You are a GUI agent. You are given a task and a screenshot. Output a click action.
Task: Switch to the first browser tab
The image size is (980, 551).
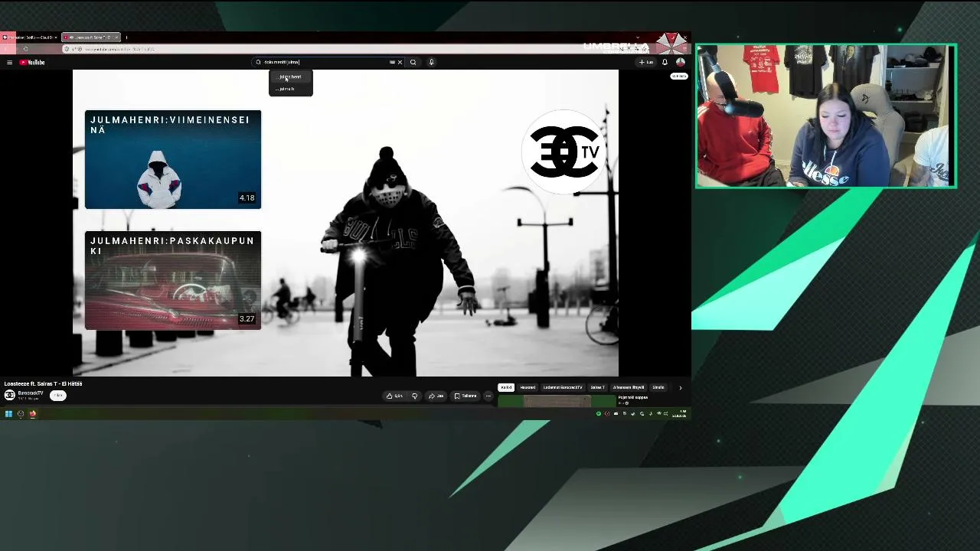[x=29, y=37]
